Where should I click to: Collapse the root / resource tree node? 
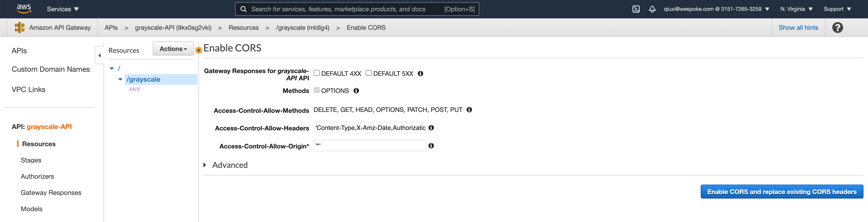(112, 68)
